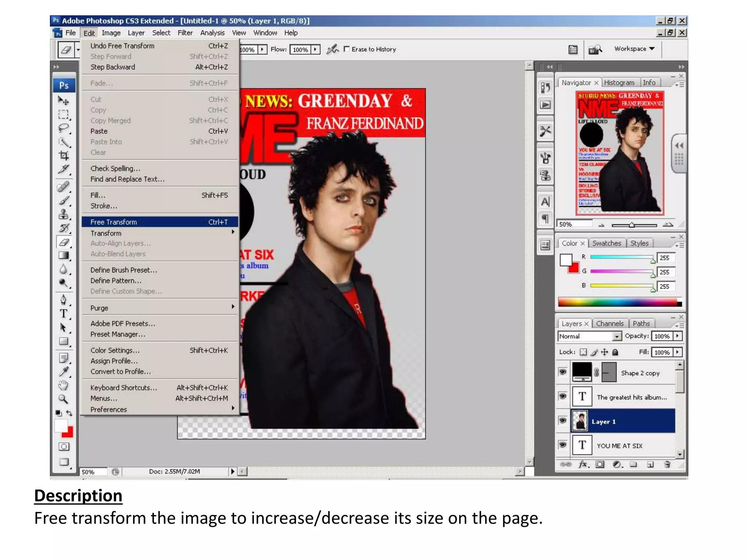Select the Dodge tool
The width and height of the screenshot is (747, 560).
coord(63,283)
